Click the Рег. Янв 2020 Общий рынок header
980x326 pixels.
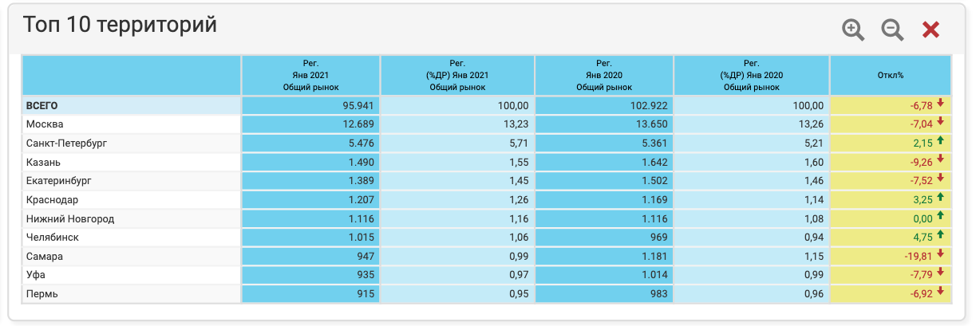click(x=604, y=76)
